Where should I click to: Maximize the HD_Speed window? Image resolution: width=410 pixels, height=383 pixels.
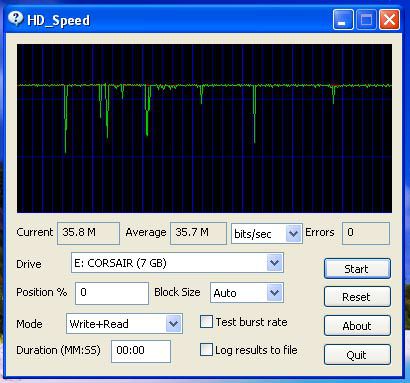pyautogui.click(x=366, y=20)
